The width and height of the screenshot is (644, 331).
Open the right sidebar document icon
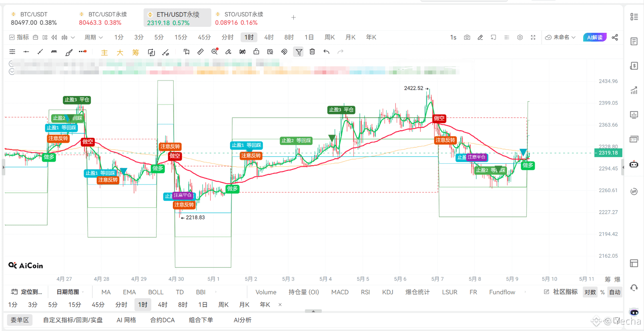click(634, 41)
